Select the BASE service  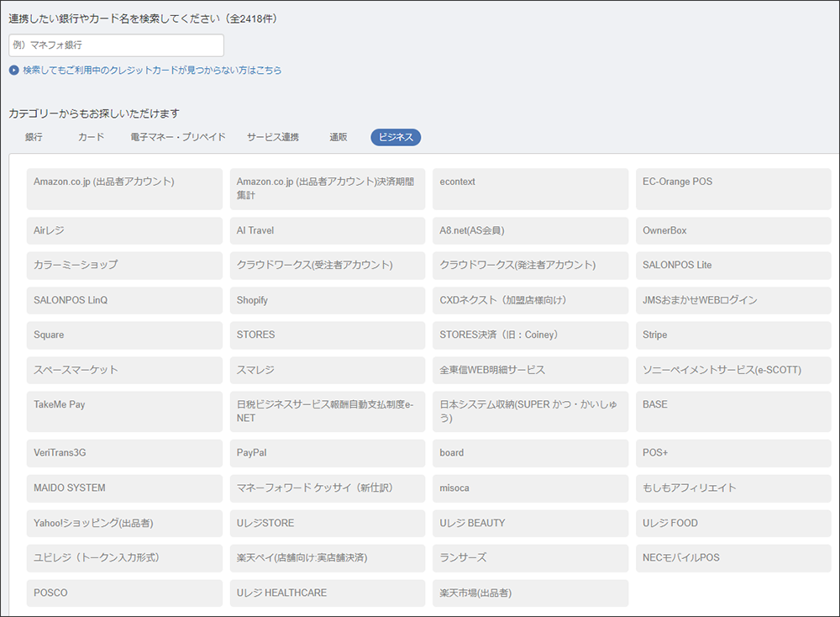733,412
